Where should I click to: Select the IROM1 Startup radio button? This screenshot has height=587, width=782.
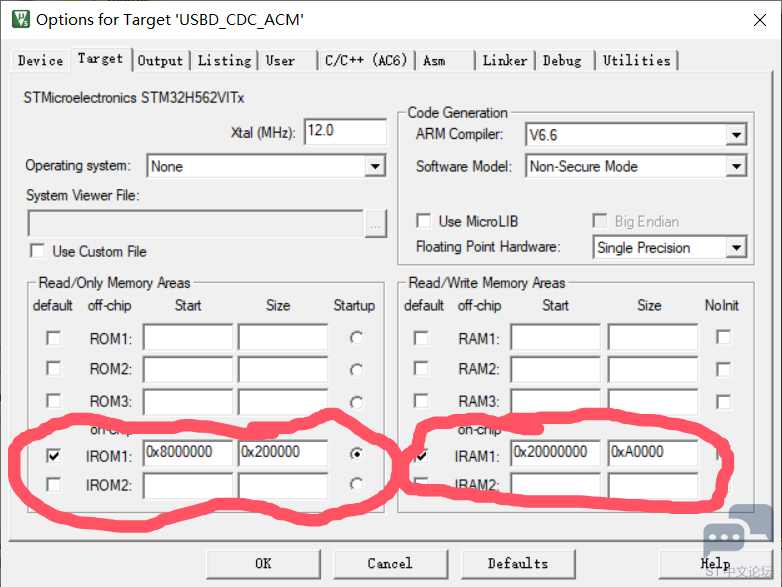[356, 454]
